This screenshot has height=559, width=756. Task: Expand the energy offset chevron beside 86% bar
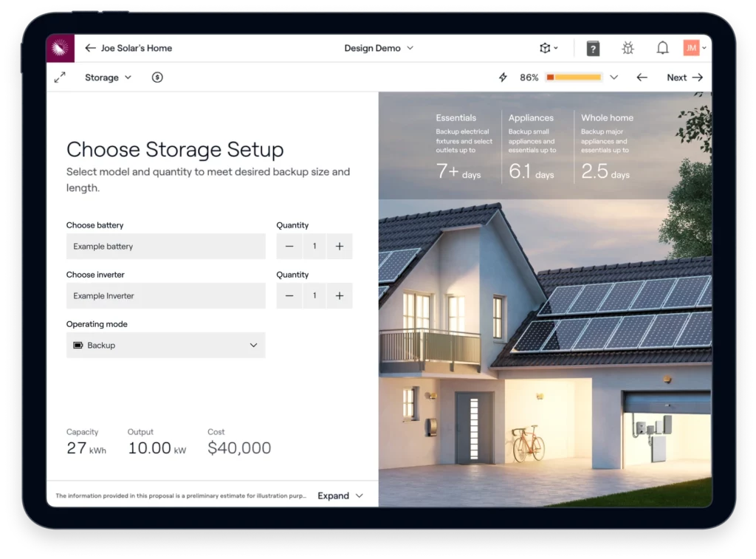coord(614,78)
